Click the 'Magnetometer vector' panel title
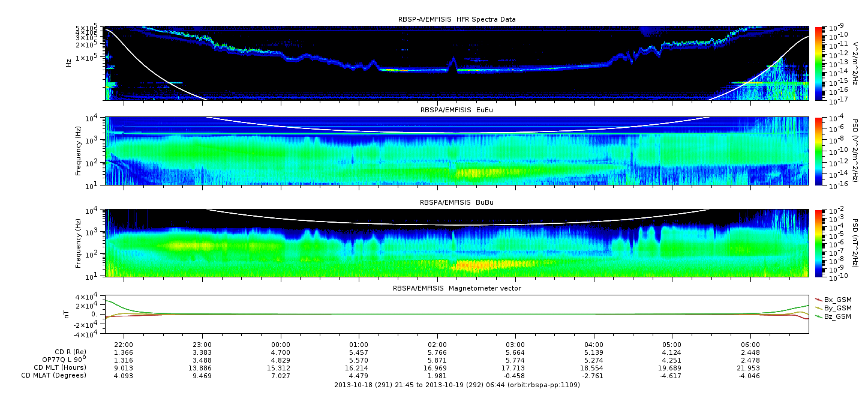This screenshot has width=868, height=395. pos(456,288)
